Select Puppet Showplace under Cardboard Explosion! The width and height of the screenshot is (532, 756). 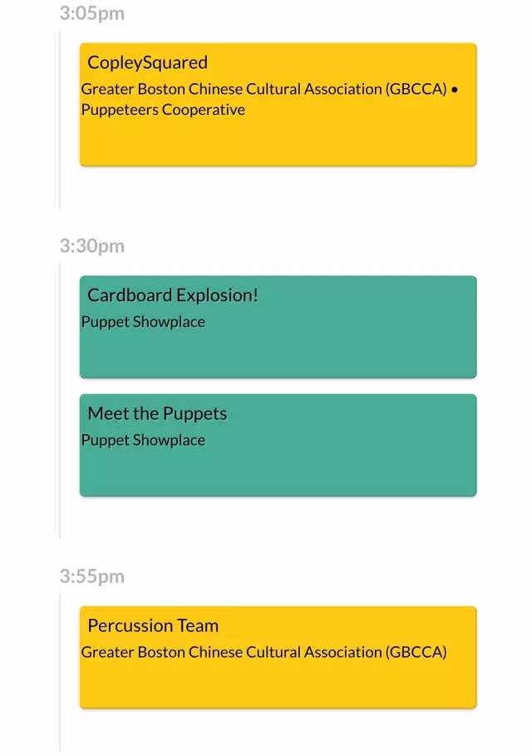[143, 322]
